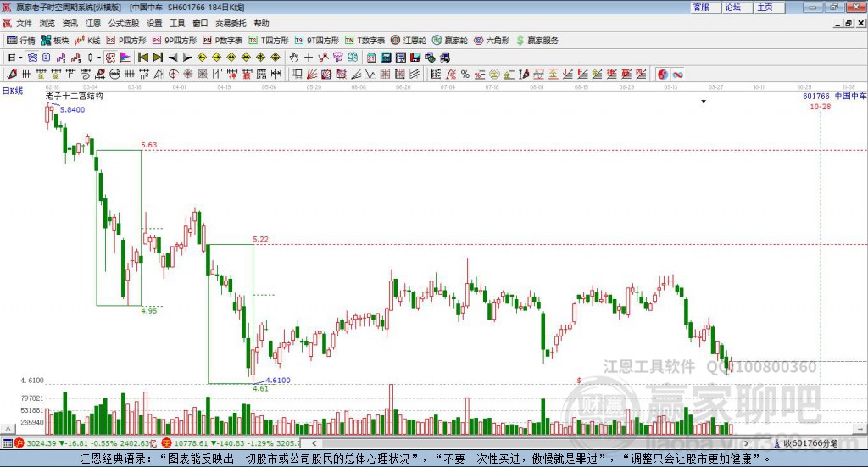Click the 5.63 price level label
The height and width of the screenshot is (467, 868).
[149, 145]
